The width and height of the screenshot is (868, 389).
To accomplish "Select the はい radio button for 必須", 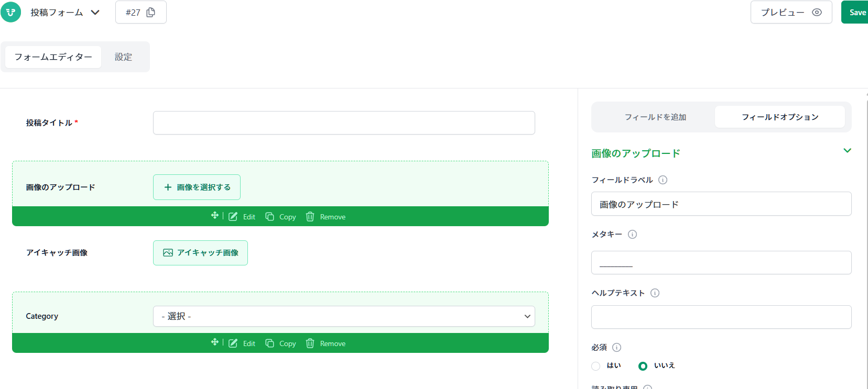I will [x=596, y=366].
